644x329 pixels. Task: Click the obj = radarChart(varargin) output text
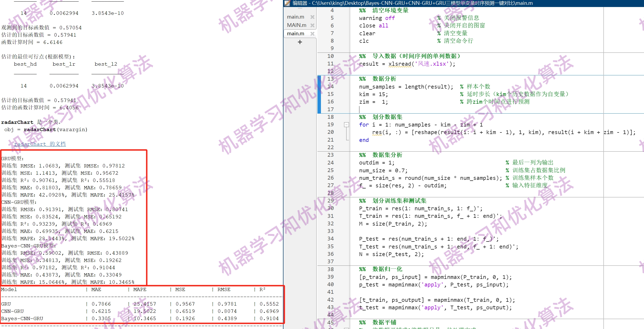[x=46, y=129]
